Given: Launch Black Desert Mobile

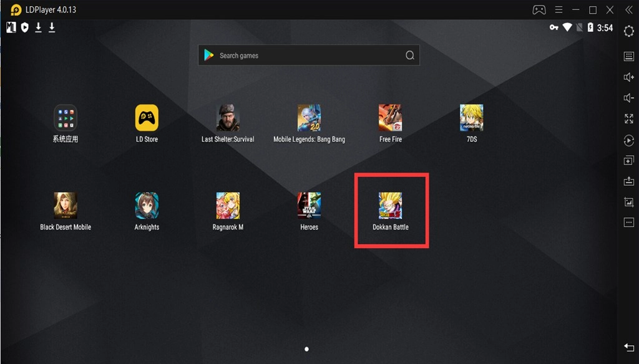Looking at the screenshot, I should pyautogui.click(x=66, y=206).
